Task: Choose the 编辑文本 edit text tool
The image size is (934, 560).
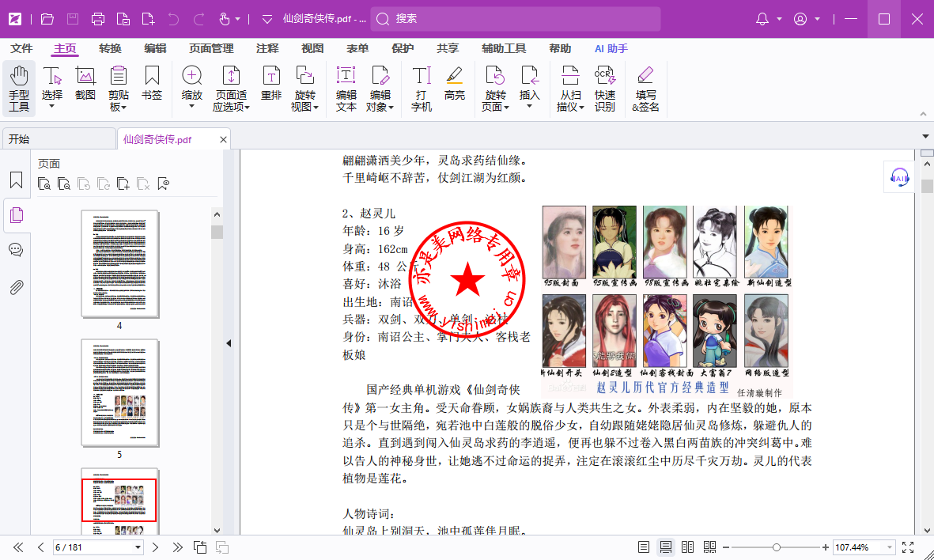Action: coord(346,89)
